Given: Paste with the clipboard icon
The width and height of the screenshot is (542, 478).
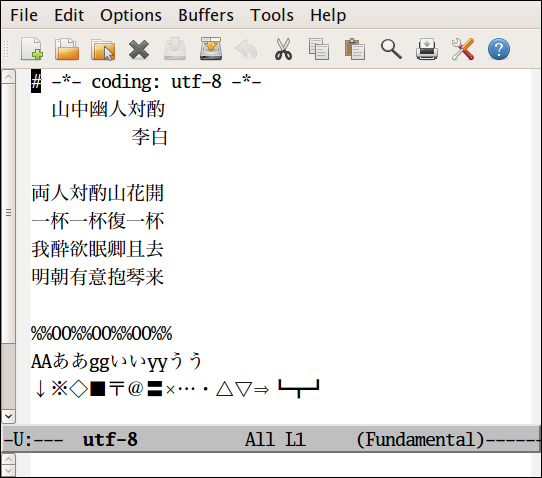Looking at the screenshot, I should pyautogui.click(x=355, y=49).
